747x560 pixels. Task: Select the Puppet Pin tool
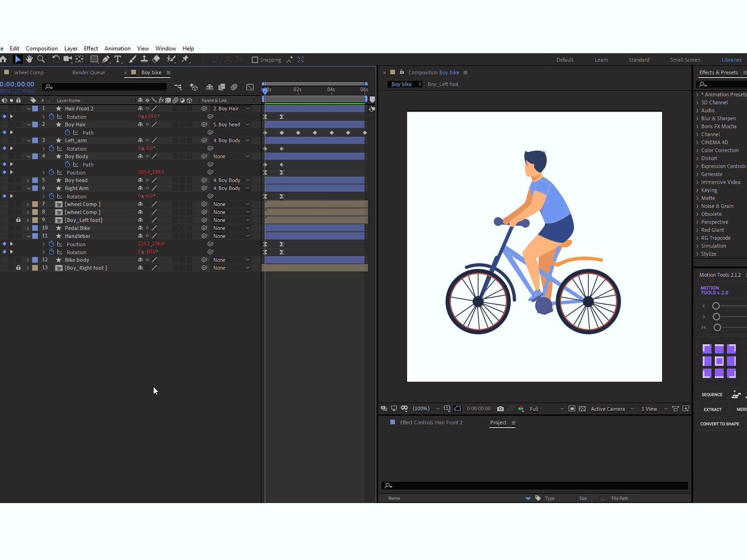tap(186, 59)
